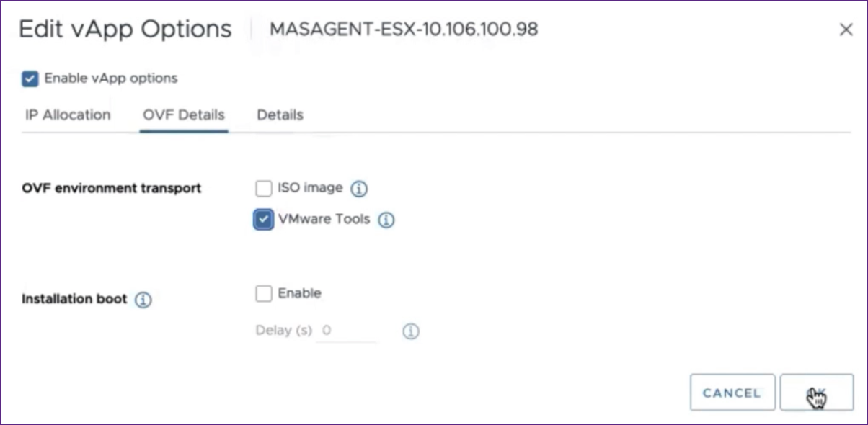Uncheck the VMware Tools transport option
This screenshot has height=425, width=868.
click(x=264, y=219)
